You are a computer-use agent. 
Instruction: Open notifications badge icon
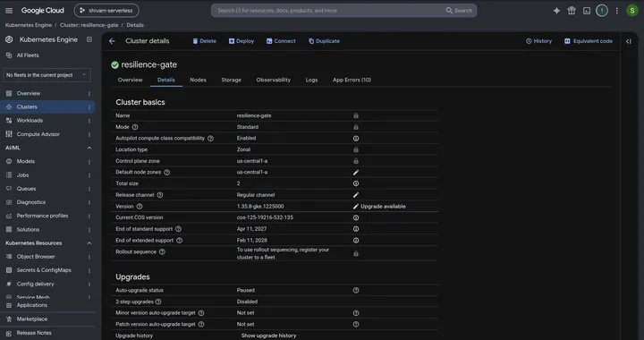[602, 11]
